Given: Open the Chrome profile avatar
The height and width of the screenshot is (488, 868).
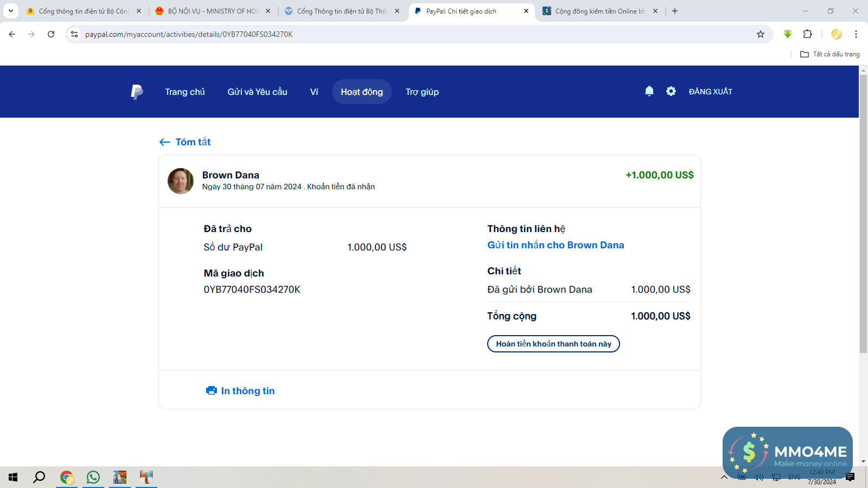Looking at the screenshot, I should pyautogui.click(x=837, y=34).
